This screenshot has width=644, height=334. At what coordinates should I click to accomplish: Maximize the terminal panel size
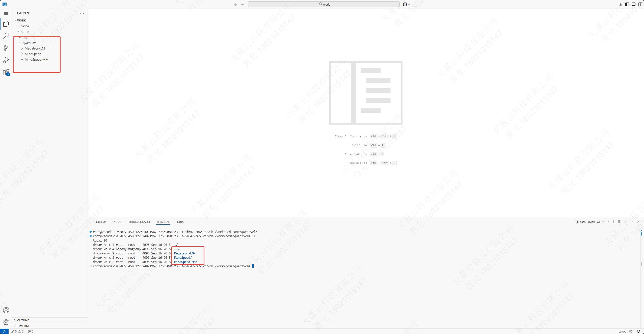click(x=632, y=222)
